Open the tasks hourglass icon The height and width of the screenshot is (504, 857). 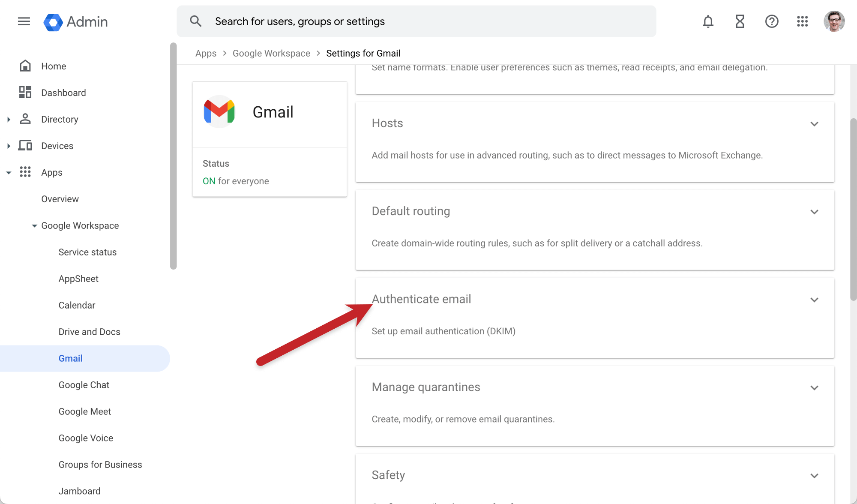click(740, 21)
